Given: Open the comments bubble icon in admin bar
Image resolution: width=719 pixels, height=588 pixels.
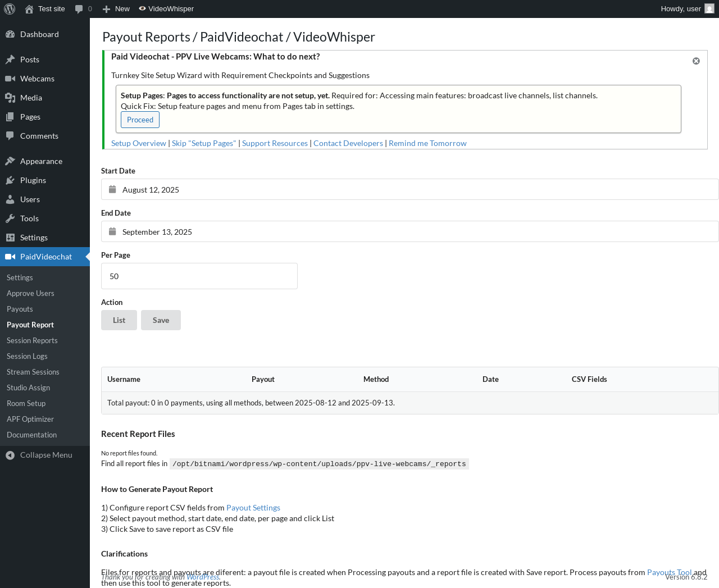Looking at the screenshot, I should [79, 9].
